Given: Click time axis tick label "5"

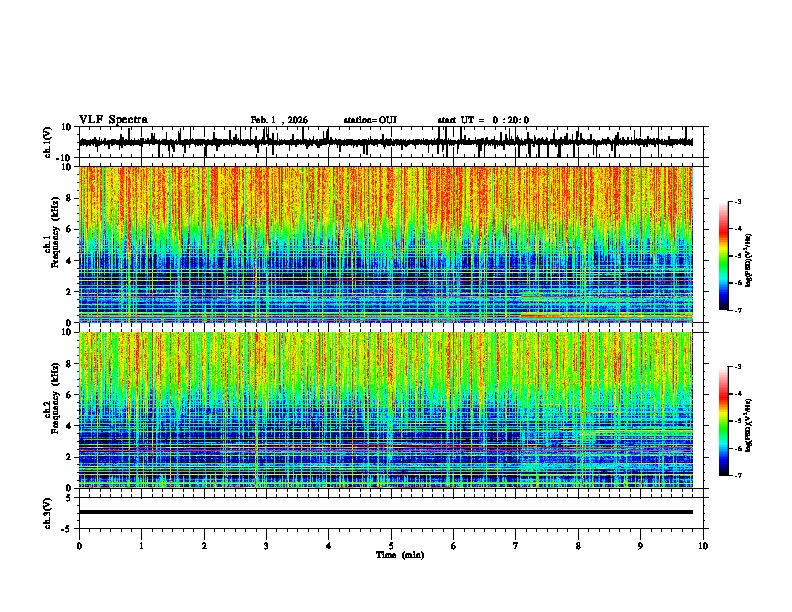Looking at the screenshot, I should (391, 546).
